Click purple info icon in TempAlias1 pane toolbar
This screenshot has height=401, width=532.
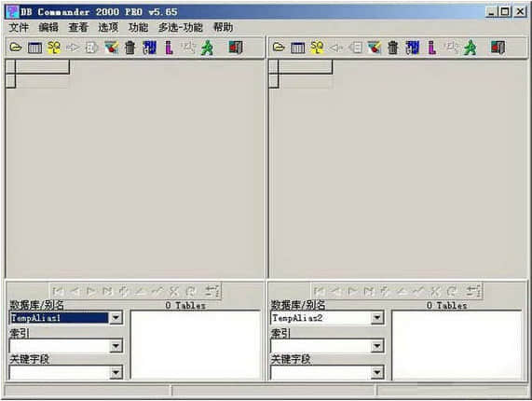(169, 48)
